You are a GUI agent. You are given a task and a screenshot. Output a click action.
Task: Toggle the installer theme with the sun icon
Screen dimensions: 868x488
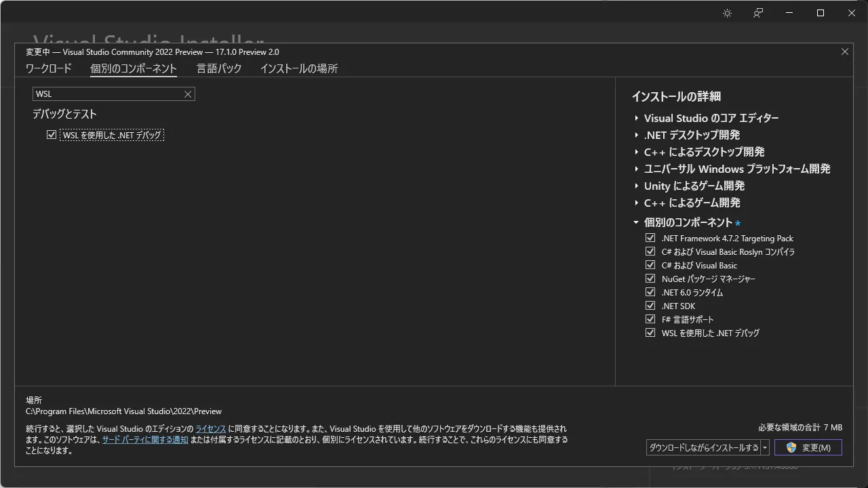point(727,13)
